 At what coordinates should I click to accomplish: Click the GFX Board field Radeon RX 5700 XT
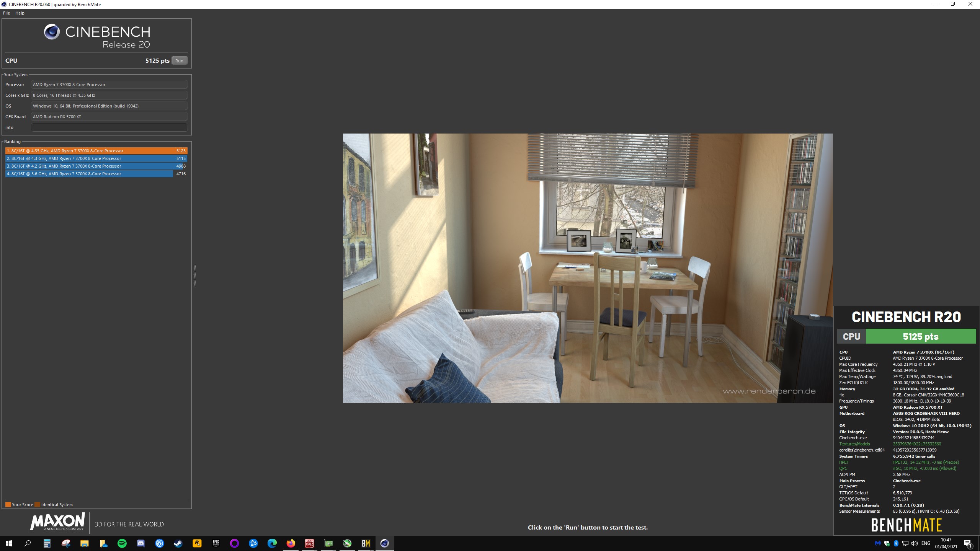pos(109,117)
